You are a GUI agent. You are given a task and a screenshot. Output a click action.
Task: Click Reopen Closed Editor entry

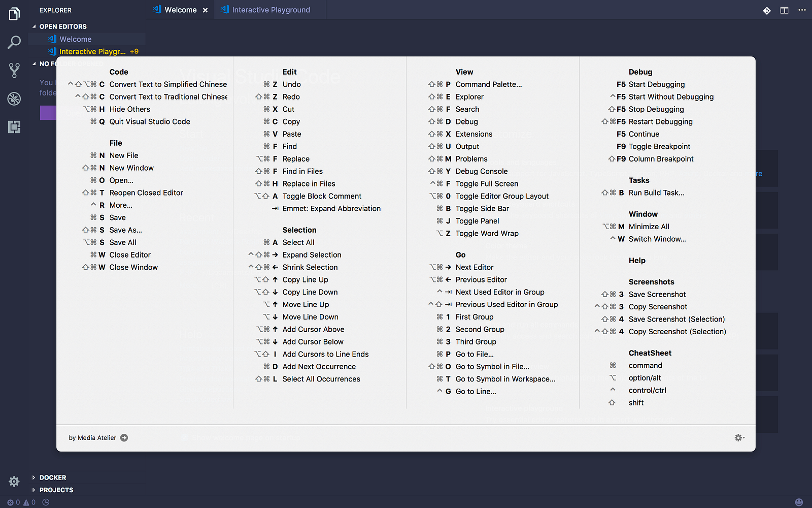[146, 193]
